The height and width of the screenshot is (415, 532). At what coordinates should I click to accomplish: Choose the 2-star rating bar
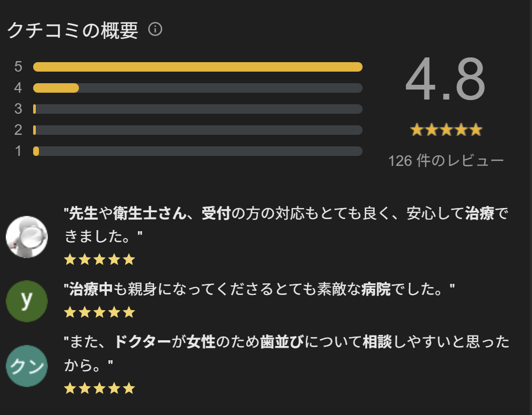(x=197, y=130)
